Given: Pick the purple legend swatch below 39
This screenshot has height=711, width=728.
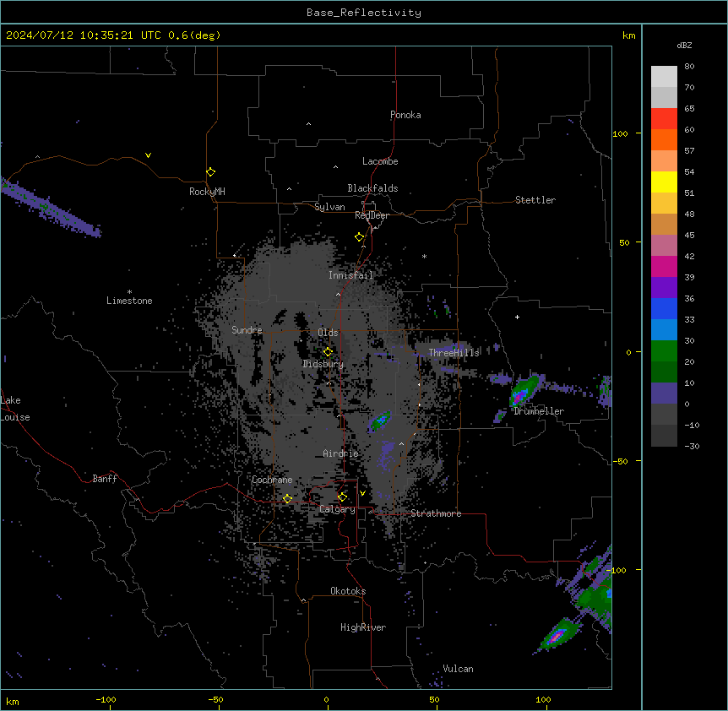Looking at the screenshot, I should 664,287.
